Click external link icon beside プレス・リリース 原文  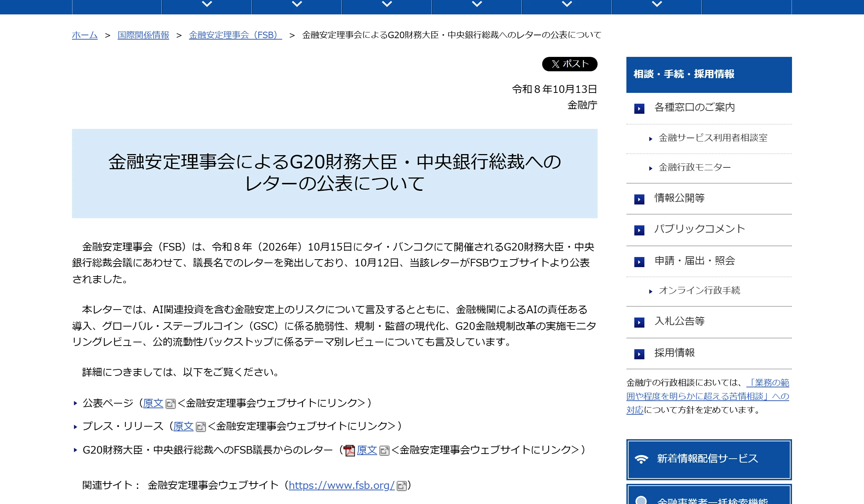(201, 427)
